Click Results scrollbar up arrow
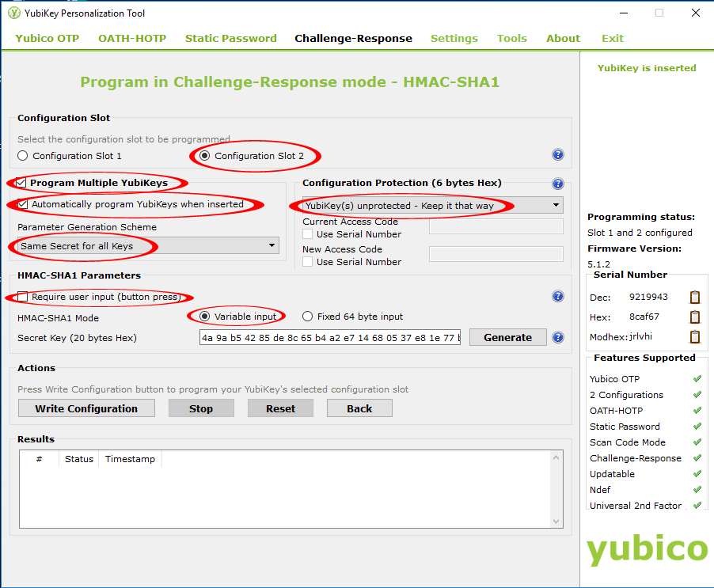 click(x=556, y=457)
